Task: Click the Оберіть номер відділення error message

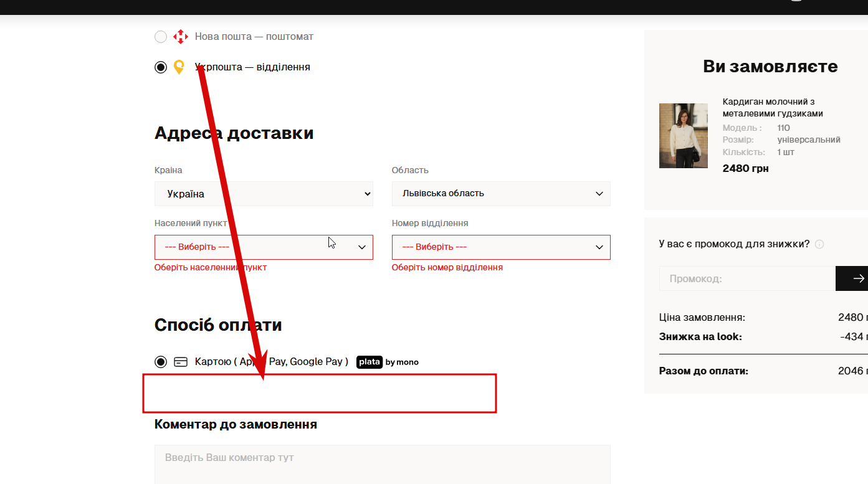Action: [447, 267]
